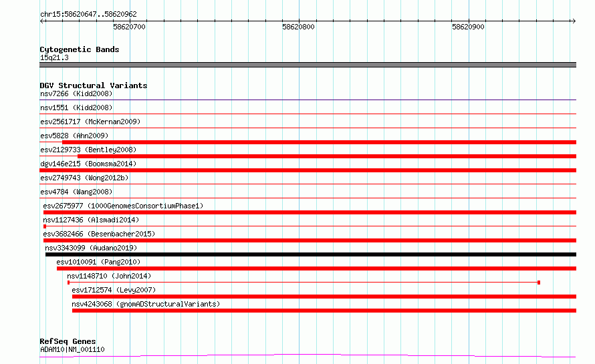
Task: Click the left arrow at ruler start
Action: (42, 21)
